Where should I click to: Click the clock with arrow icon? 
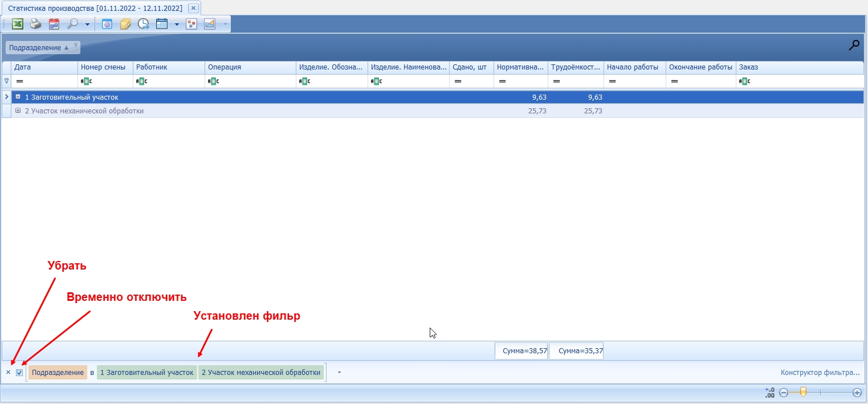[x=144, y=24]
